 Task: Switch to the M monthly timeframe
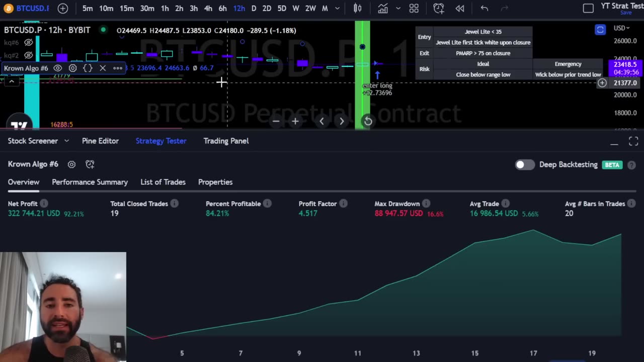pyautogui.click(x=325, y=9)
